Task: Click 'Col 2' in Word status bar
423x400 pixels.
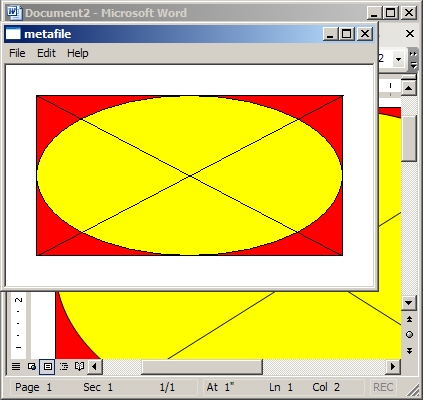Action: click(x=326, y=387)
